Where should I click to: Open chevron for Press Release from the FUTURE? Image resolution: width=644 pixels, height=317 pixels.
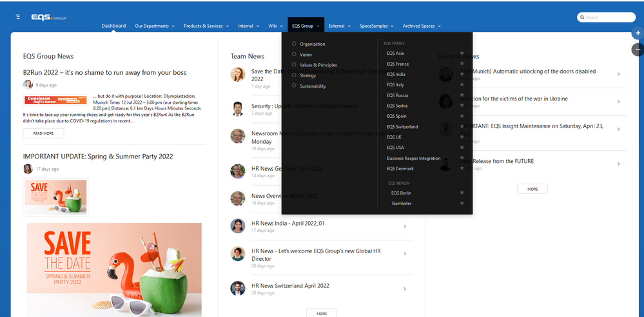click(619, 164)
